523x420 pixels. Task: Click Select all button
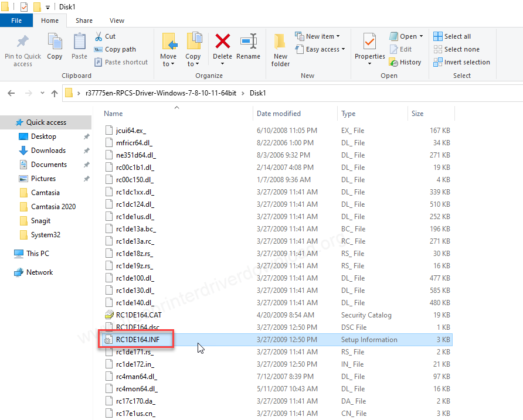pyautogui.click(x=452, y=36)
